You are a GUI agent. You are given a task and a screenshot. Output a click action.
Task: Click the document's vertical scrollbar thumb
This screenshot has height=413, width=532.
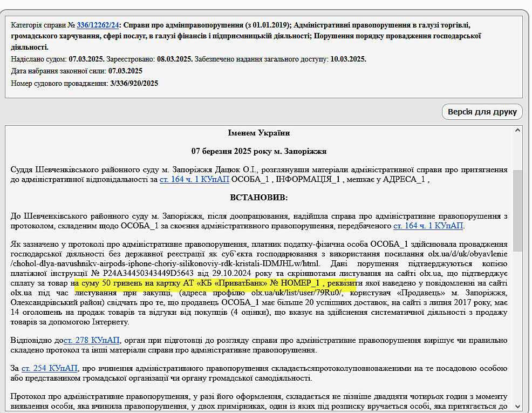click(x=517, y=211)
